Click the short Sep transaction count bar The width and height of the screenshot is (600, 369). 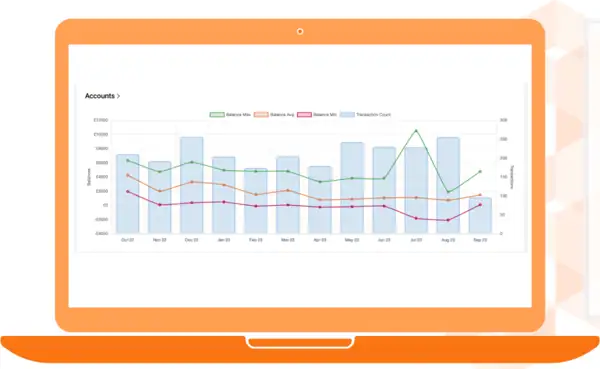tap(480, 216)
